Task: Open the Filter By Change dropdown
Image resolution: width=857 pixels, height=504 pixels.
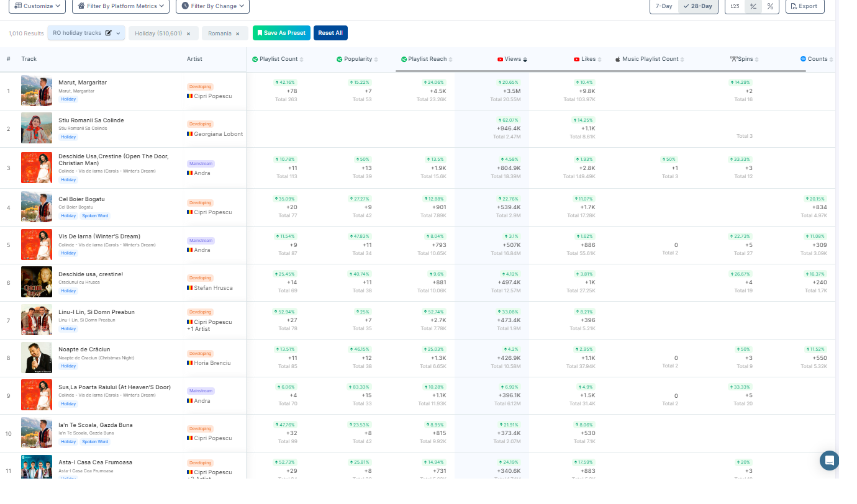Action: click(212, 6)
